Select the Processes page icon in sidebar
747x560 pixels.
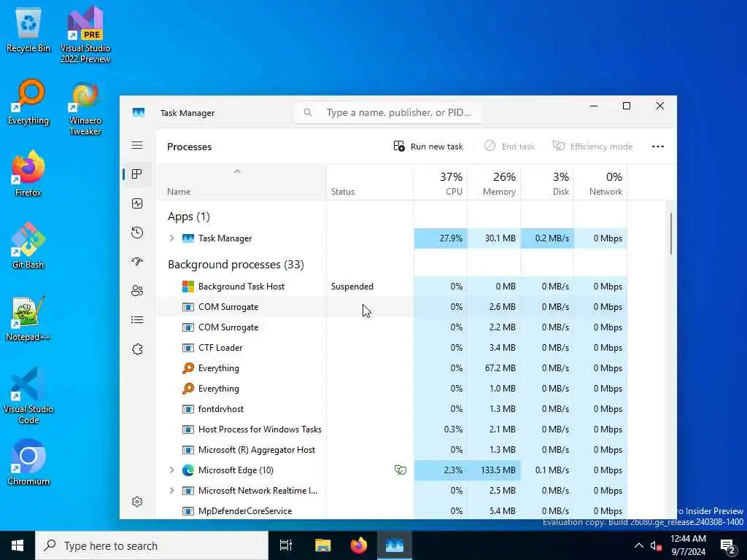point(137,174)
